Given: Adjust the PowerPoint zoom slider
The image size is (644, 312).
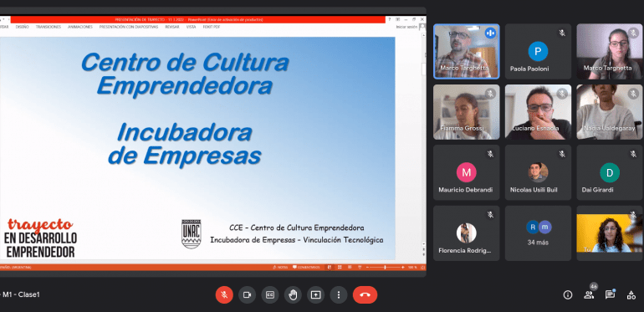Looking at the screenshot, I should tap(385, 268).
